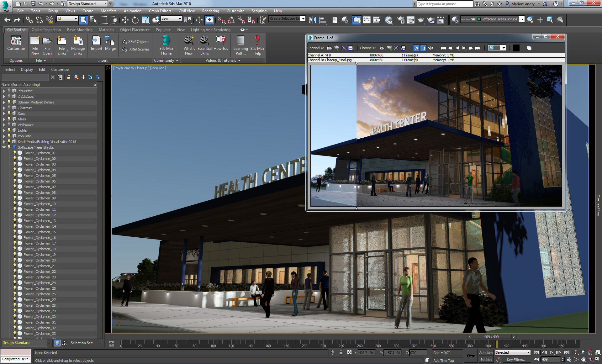Image resolution: width=602 pixels, height=364 pixels.
Task: Toggle visibility of Cameras layer
Action: (x=9, y=108)
